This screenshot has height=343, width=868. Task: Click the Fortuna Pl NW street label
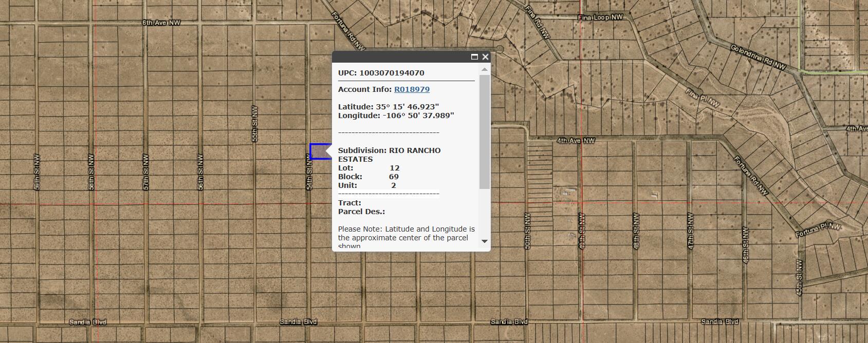[x=818, y=230]
